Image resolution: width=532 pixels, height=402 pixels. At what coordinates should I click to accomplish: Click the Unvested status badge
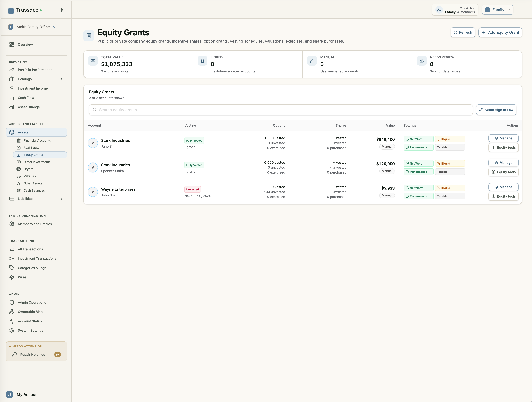(x=192, y=189)
